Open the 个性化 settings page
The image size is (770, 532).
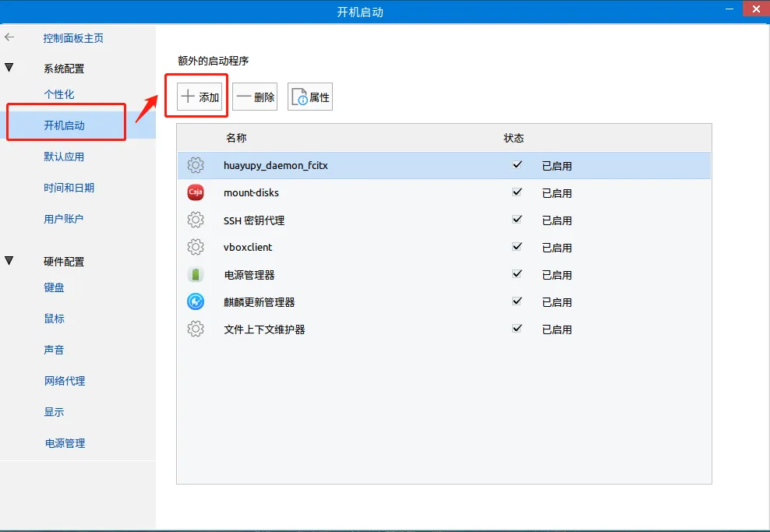pyautogui.click(x=59, y=94)
